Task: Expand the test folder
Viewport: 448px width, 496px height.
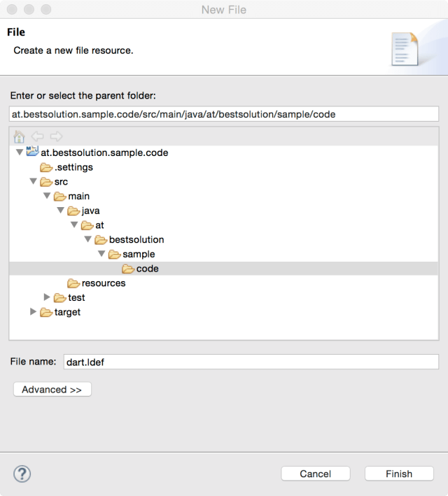Action: [x=47, y=298]
